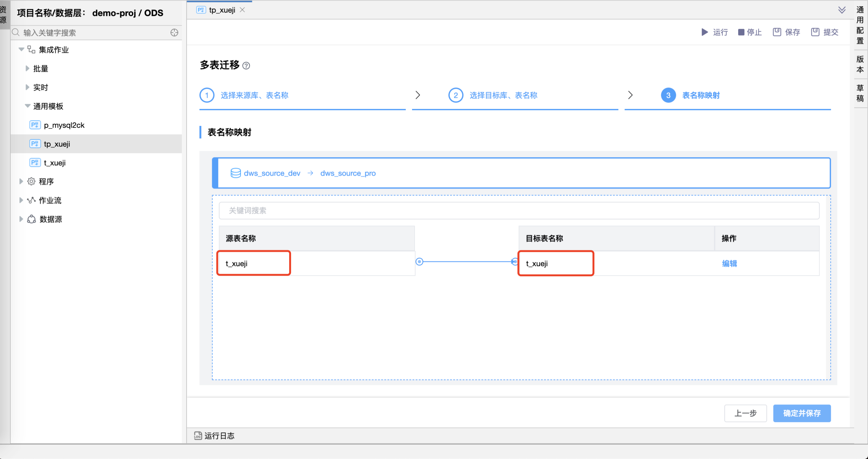Click the Save toolbar icon

point(777,32)
